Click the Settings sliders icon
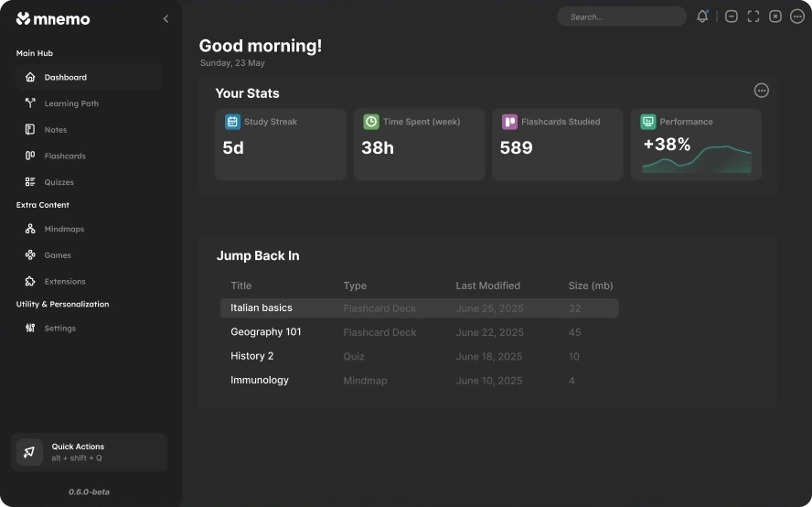Viewport: 812px width, 507px height. tap(30, 329)
